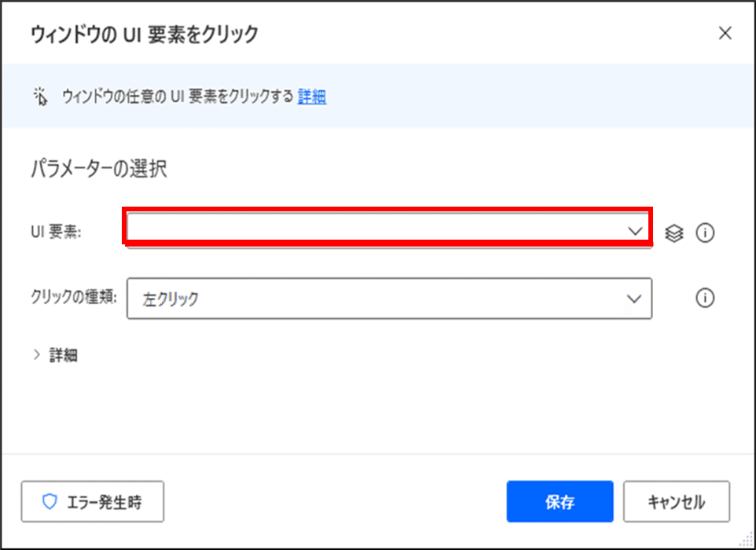Screen dimensions: 756x550
Task: Click the cursor-click icon in info banner
Action: [41, 97]
